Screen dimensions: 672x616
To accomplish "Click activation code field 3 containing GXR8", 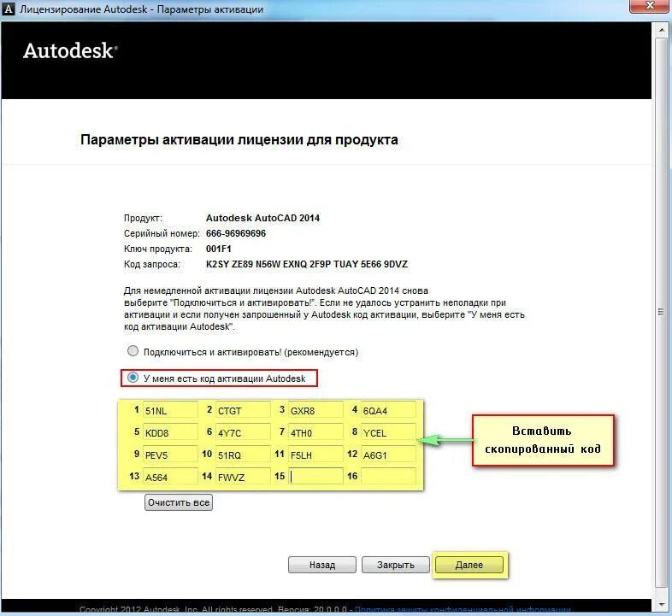I will 315,410.
